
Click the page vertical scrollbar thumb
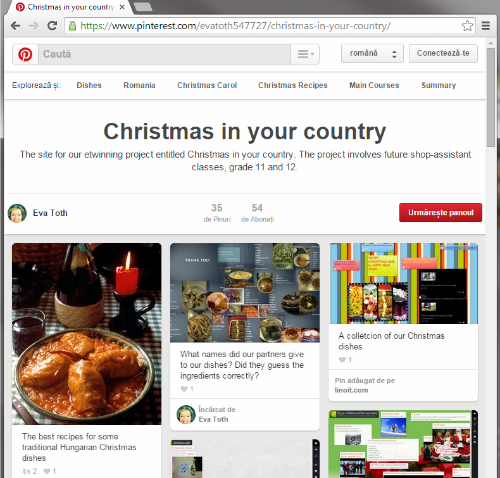click(x=490, y=97)
